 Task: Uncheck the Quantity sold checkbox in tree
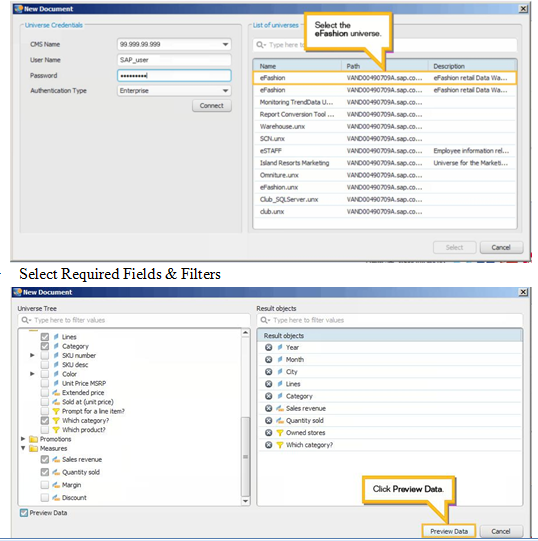pyautogui.click(x=45, y=472)
